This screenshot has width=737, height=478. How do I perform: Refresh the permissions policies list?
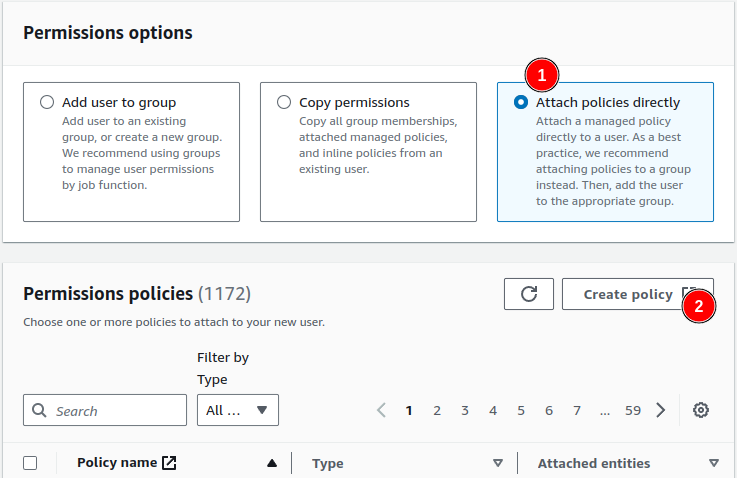pyautogui.click(x=529, y=294)
